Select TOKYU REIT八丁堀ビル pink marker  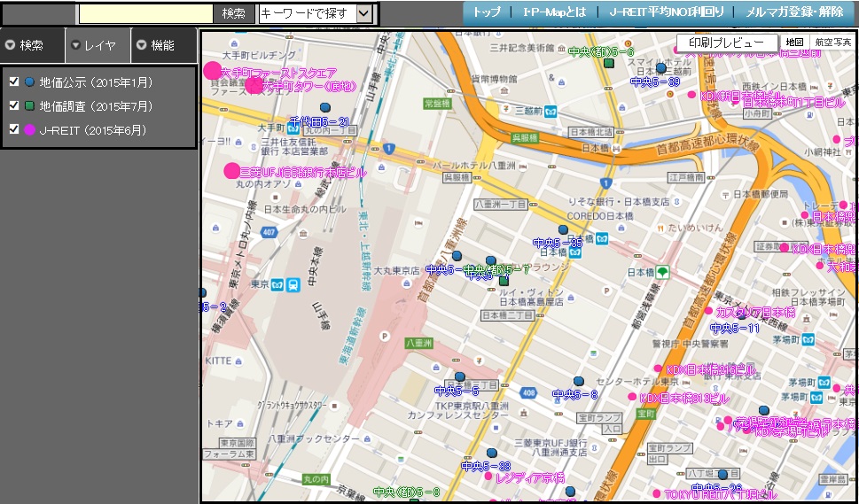pyautogui.click(x=656, y=493)
